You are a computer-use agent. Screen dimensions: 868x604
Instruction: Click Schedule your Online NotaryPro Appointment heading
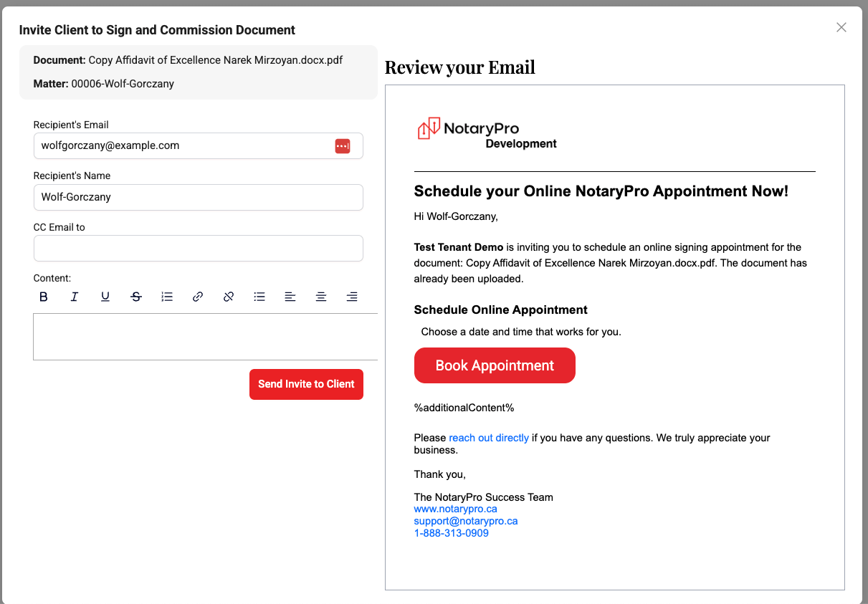point(601,191)
